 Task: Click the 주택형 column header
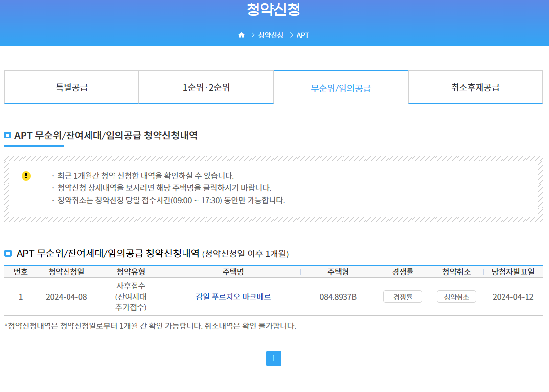coord(338,272)
